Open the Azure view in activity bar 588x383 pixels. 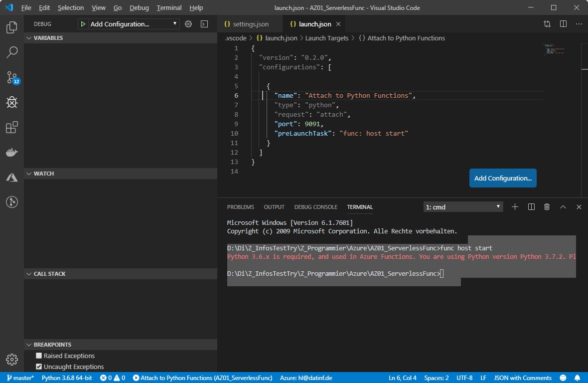[11, 177]
